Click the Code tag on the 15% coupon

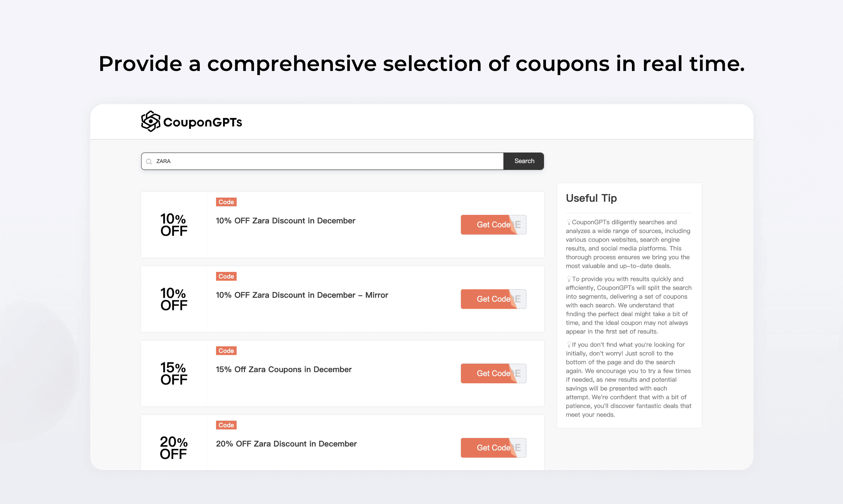(226, 350)
